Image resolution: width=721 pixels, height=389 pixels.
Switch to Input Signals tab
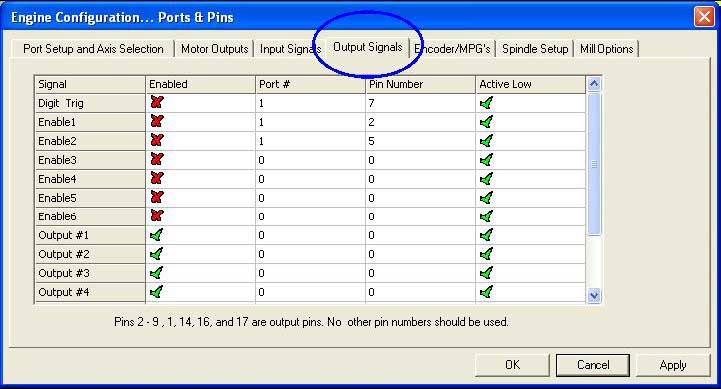pos(290,49)
